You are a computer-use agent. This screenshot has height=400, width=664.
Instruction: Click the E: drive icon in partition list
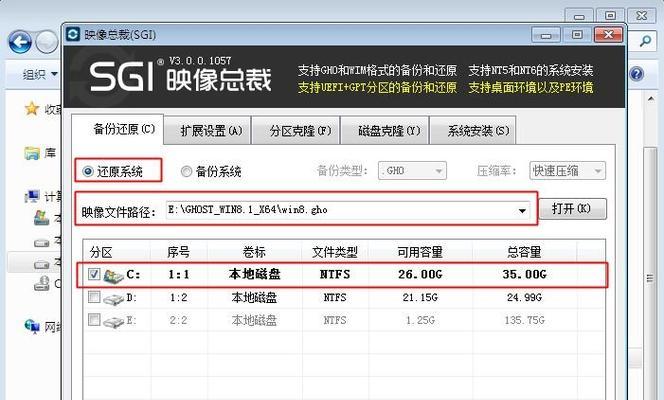[113, 321]
